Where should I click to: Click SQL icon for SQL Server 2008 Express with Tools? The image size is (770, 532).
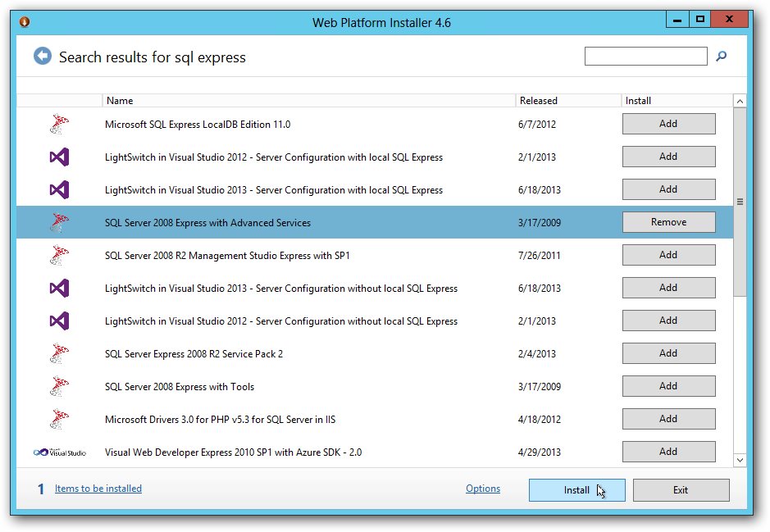point(59,386)
